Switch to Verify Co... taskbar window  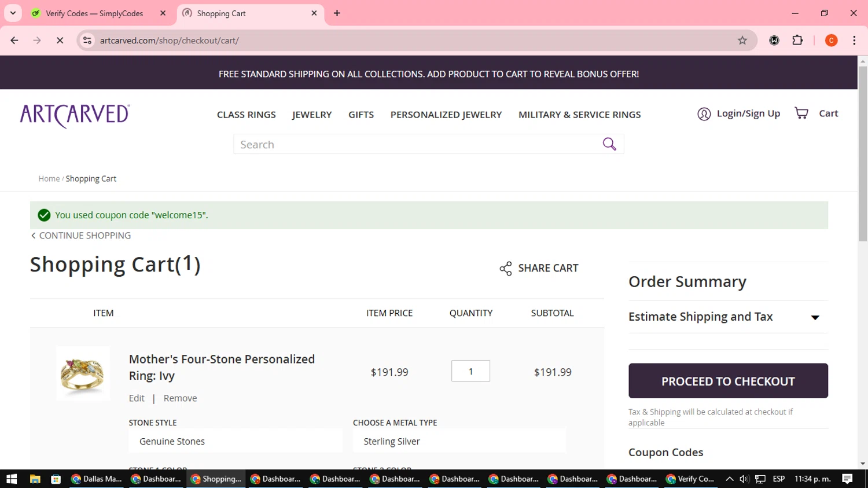[690, 479]
